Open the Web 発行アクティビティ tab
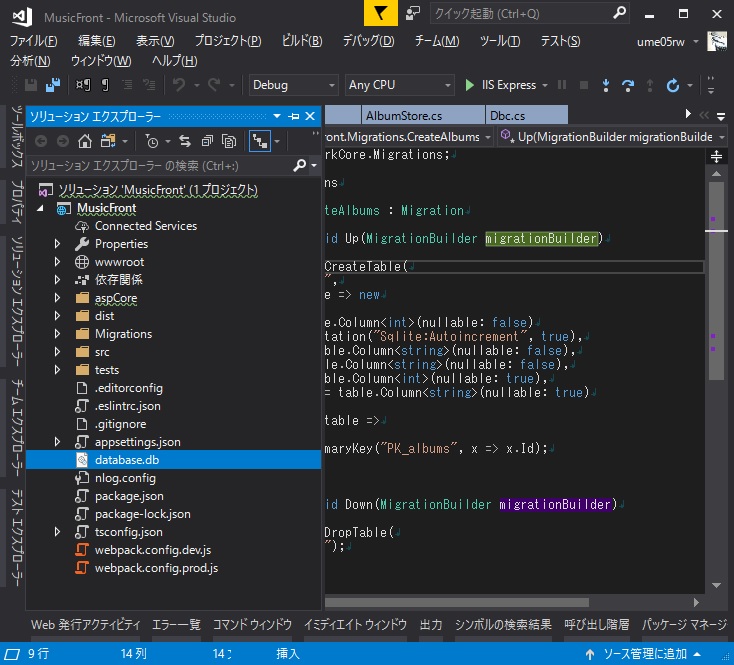Image resolution: width=734 pixels, height=665 pixels. [x=85, y=624]
